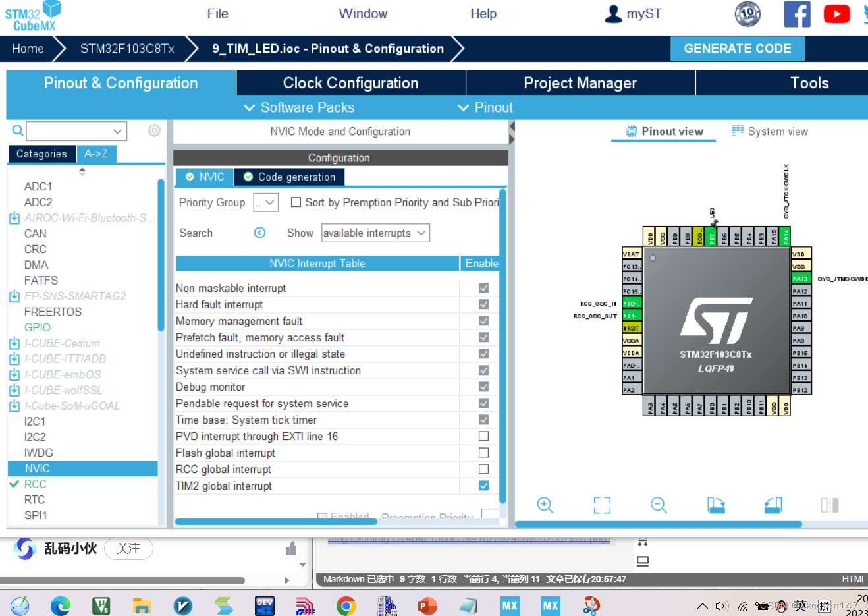Open Dev-C++ from the taskbar

(265, 605)
